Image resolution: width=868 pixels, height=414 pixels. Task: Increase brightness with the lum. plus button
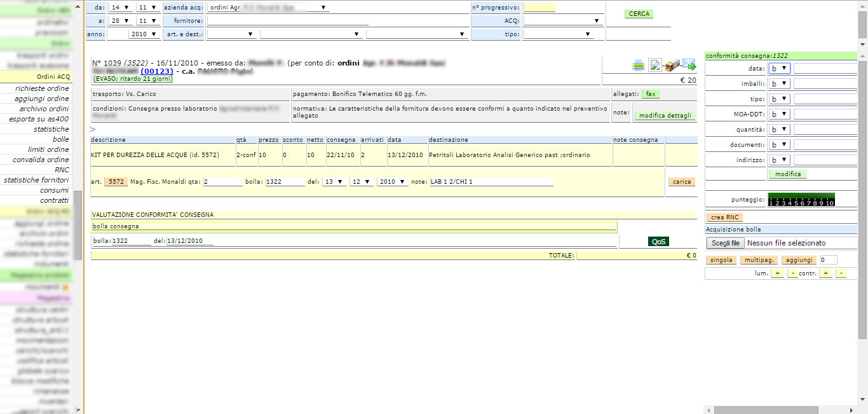pyautogui.click(x=776, y=273)
